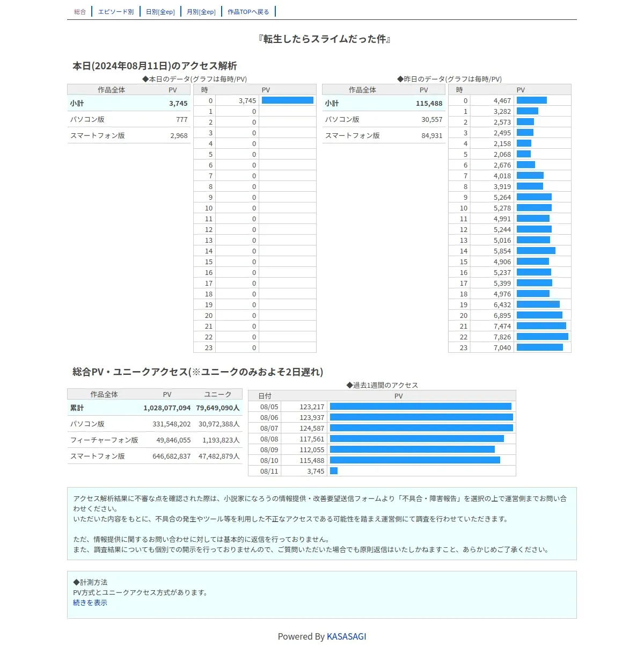Click yesterday's hour 19 value 6,432

(502, 305)
